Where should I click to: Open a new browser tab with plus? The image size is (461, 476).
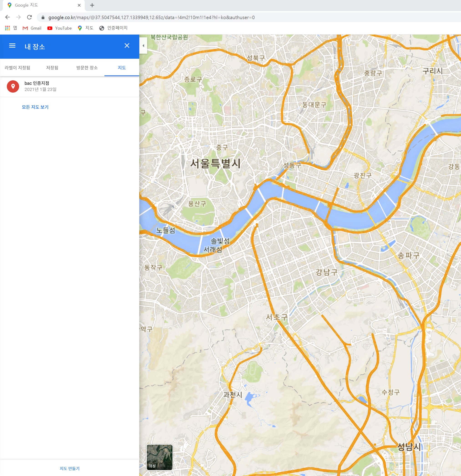click(x=92, y=5)
